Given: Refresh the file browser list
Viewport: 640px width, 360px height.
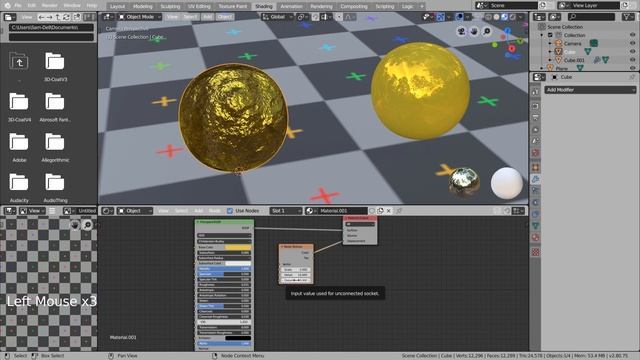Looking at the screenshot, I should click(x=67, y=17).
